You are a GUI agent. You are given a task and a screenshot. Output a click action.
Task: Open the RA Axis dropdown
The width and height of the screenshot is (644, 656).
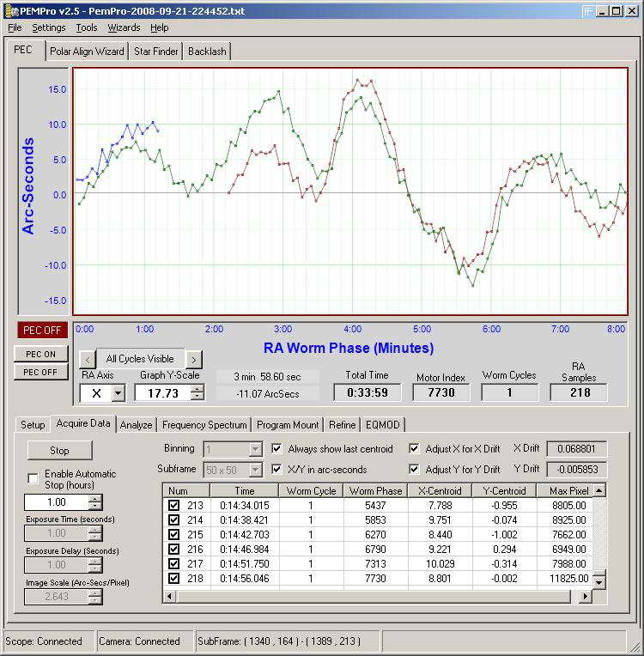click(x=118, y=393)
